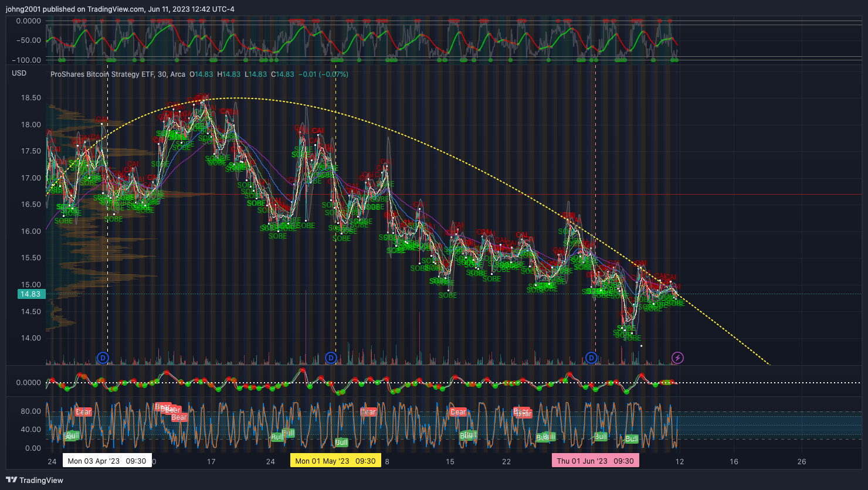Click the 8 date on time axis
This screenshot has height=490, width=868.
click(x=387, y=462)
